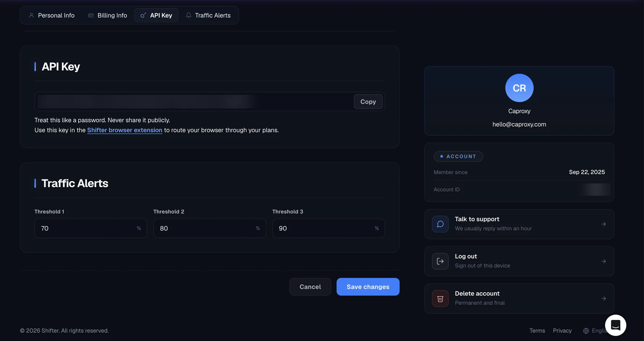
Task: Cancel the changes
Action: pyautogui.click(x=310, y=287)
